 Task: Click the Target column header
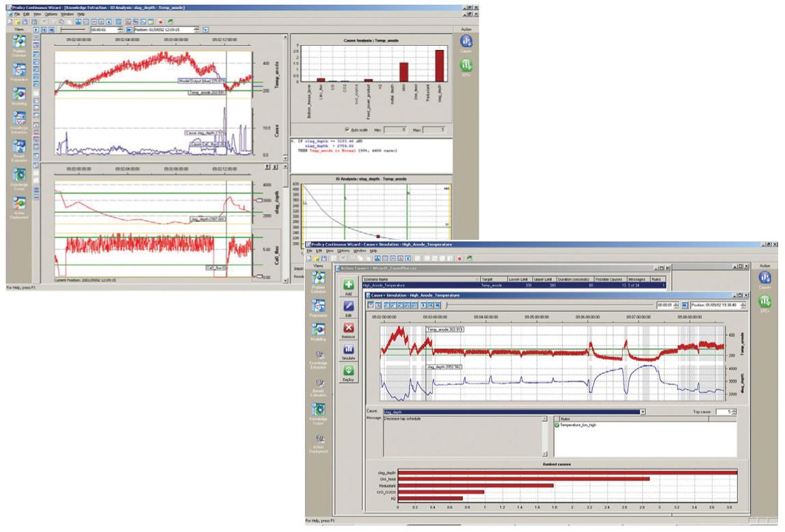[492, 279]
